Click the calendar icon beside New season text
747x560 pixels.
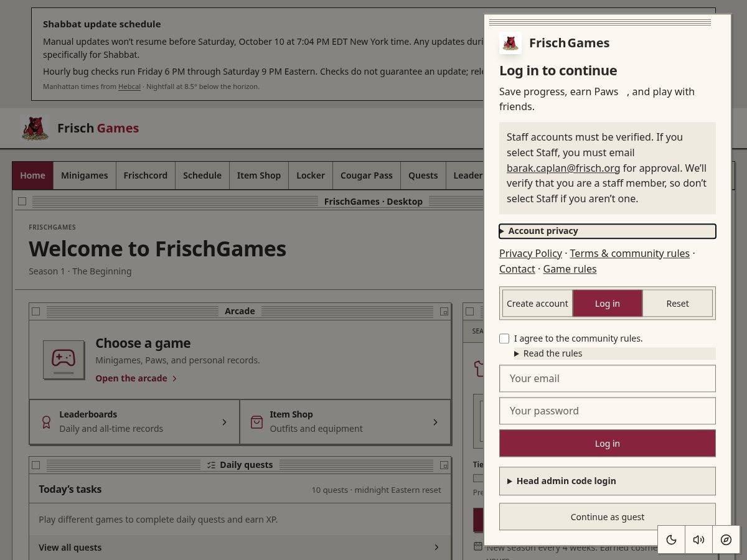pyautogui.click(x=478, y=546)
